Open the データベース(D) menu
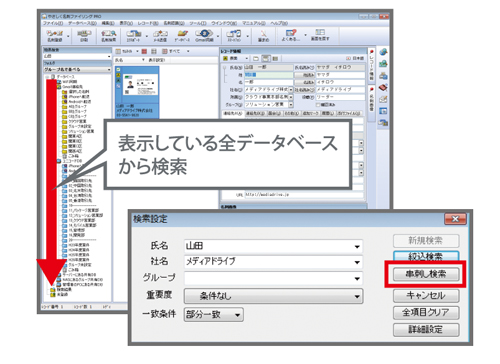Viewport: 500px width, 364px height. pyautogui.click(x=82, y=23)
